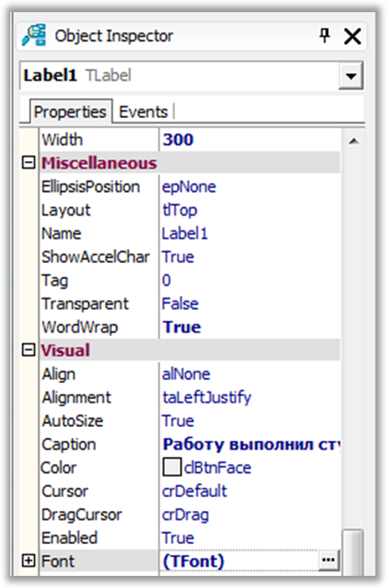Click the Object Inspector panel icon
389x588 pixels.
34,36
